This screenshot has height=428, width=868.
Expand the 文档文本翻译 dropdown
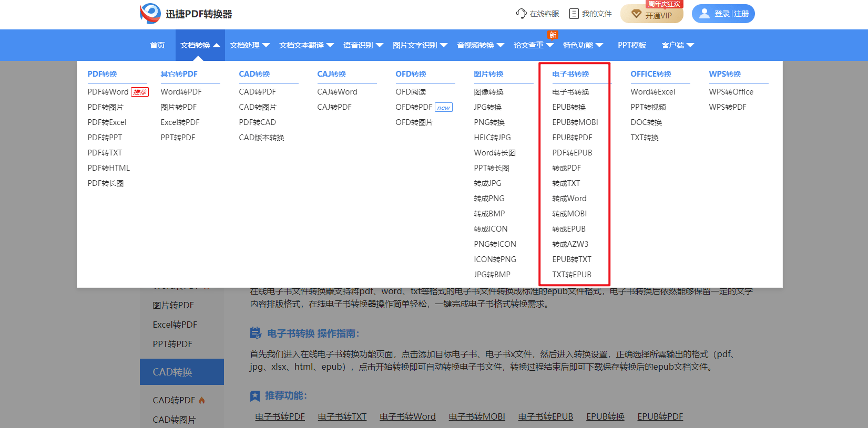(307, 45)
